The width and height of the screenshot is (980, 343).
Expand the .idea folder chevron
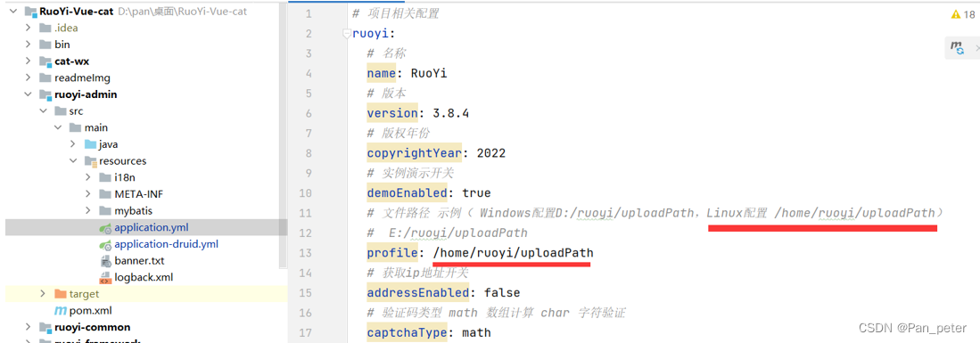(28, 28)
